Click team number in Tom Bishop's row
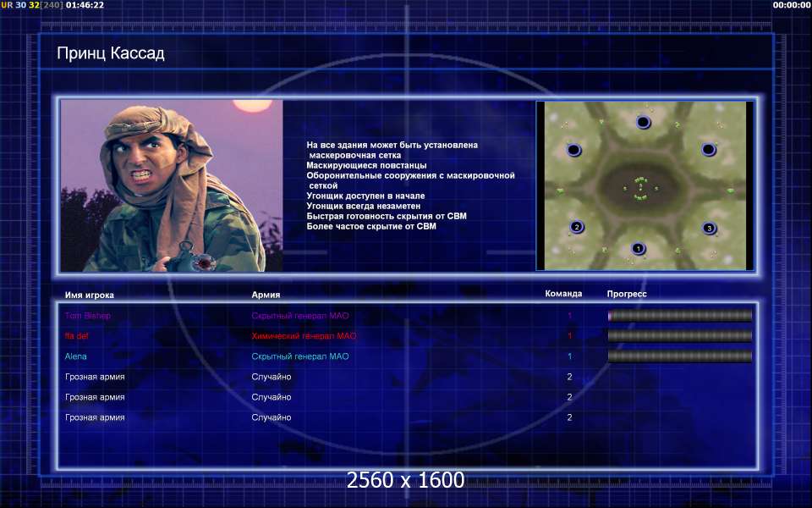This screenshot has width=812, height=508. 569,316
